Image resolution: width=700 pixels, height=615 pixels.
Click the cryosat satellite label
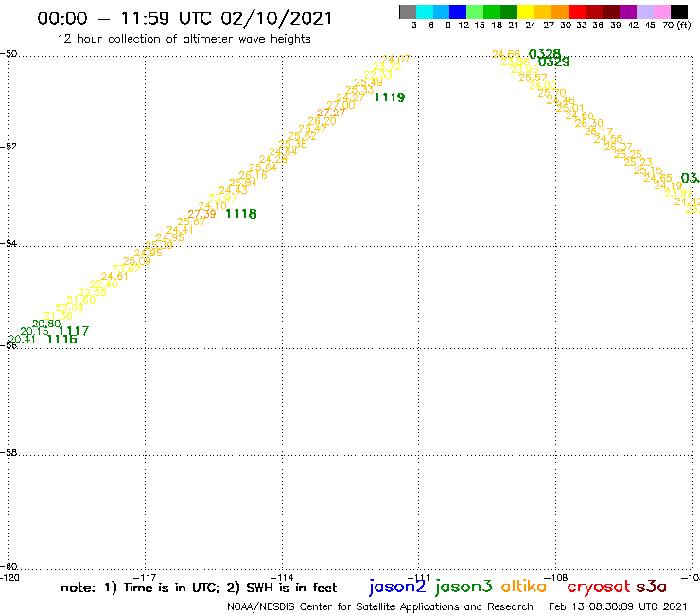click(599, 587)
